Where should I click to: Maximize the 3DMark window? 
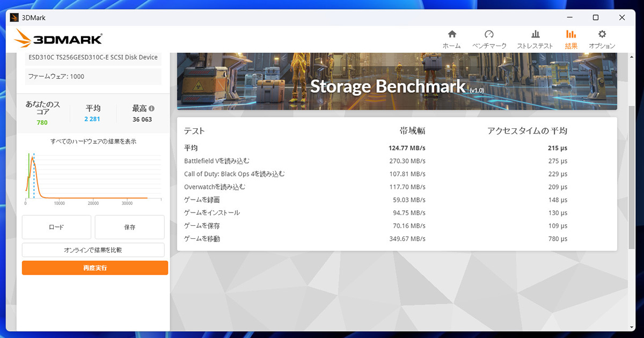(x=596, y=18)
